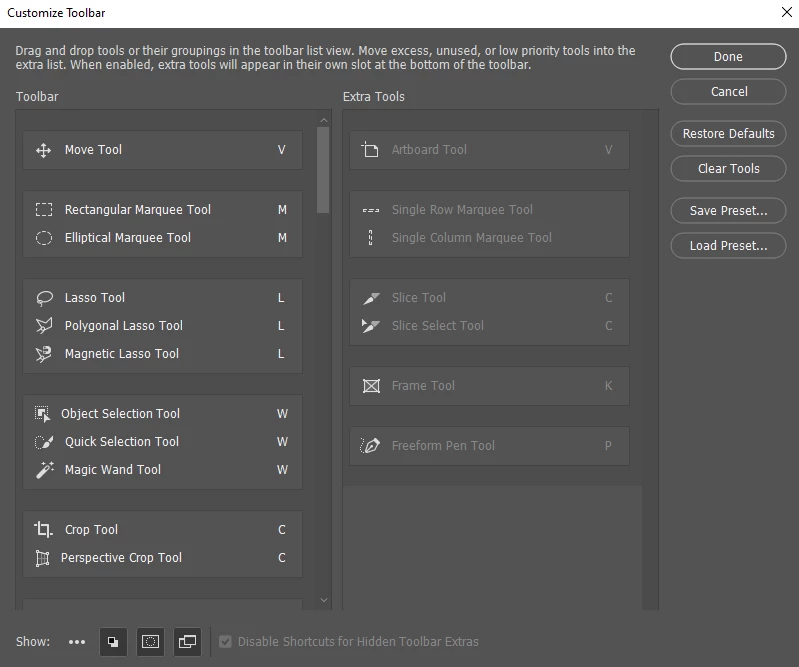Select the 'Magic Wand Tool' label
Screen dimensions: 799x667
[113, 470]
